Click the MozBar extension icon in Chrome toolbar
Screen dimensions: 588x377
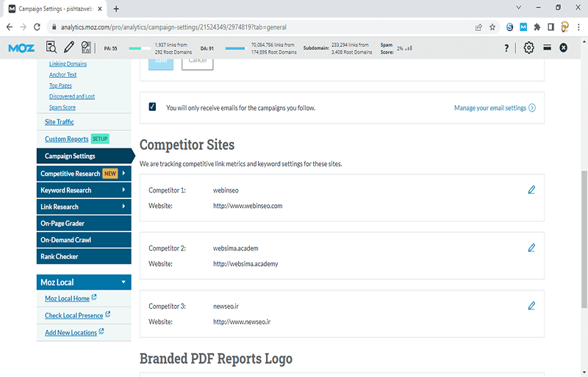(x=523, y=27)
